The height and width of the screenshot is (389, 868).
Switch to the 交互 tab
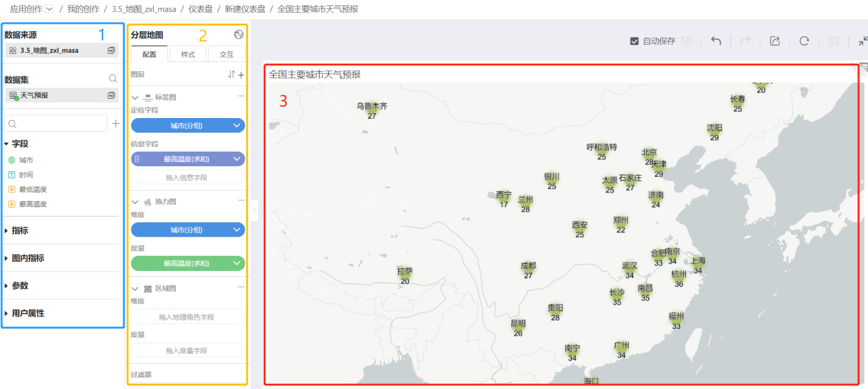pyautogui.click(x=226, y=54)
